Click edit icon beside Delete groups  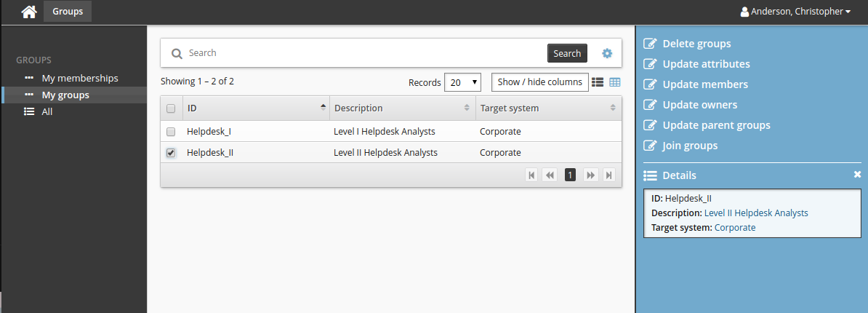(x=650, y=44)
